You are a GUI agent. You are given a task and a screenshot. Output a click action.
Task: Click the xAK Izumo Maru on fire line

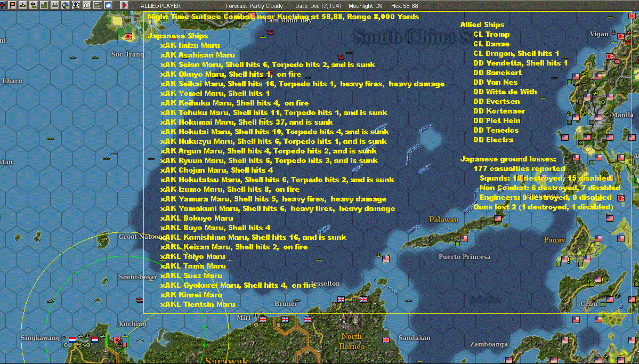click(230, 190)
